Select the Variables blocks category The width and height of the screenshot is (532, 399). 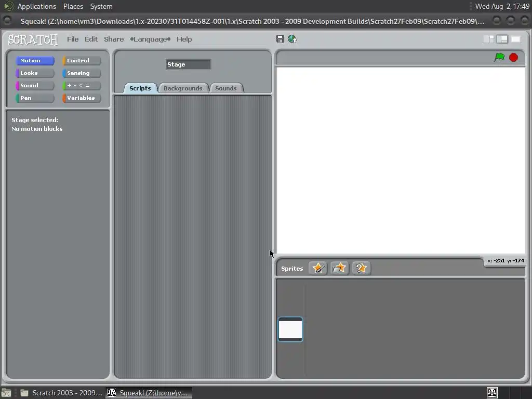82,98
